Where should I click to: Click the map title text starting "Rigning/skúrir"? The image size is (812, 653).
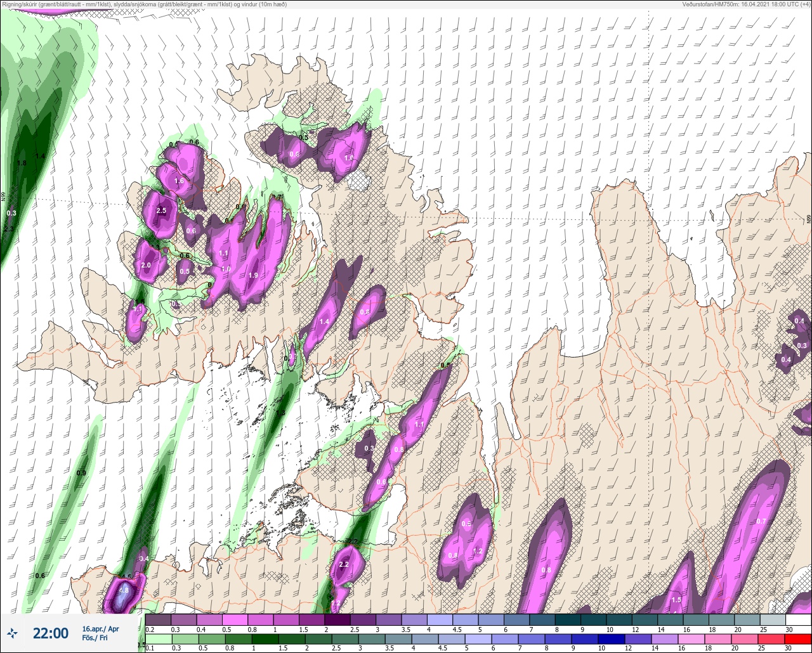[x=145, y=4]
